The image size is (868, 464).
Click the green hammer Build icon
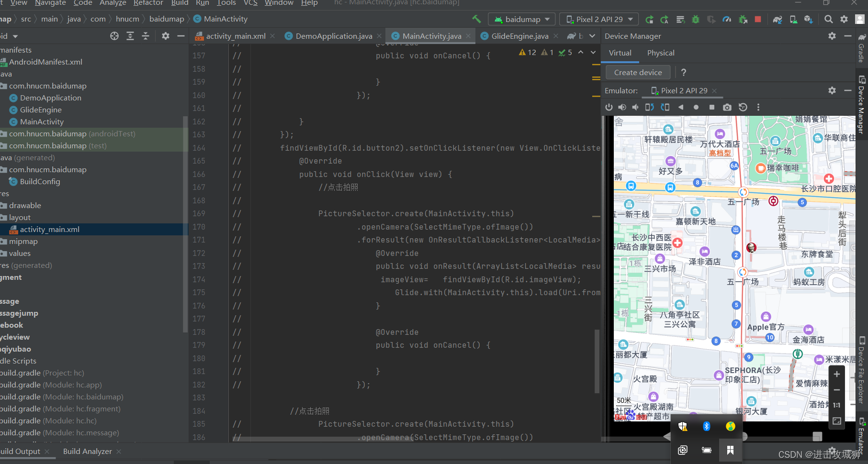[x=476, y=19]
